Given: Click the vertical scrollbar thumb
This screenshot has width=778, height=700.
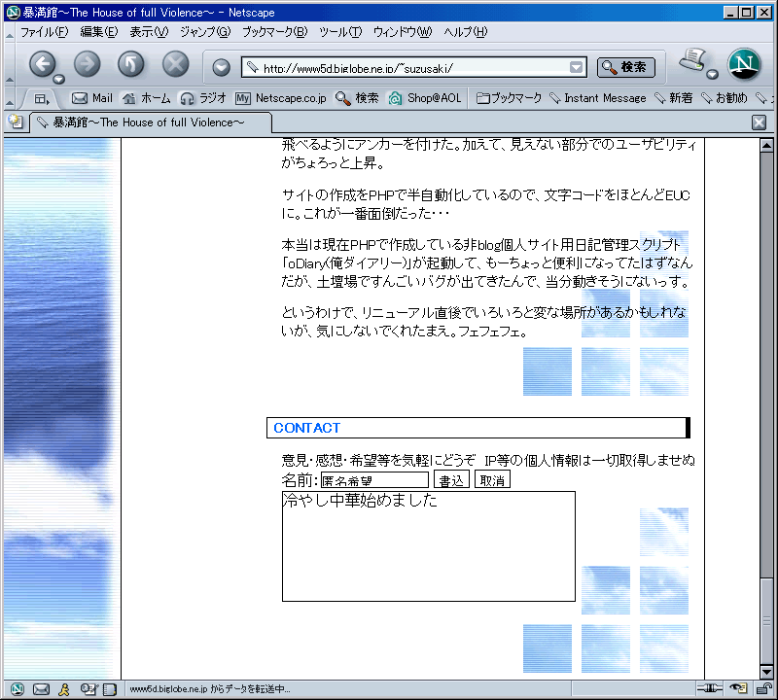Looking at the screenshot, I should pyautogui.click(x=766, y=621).
